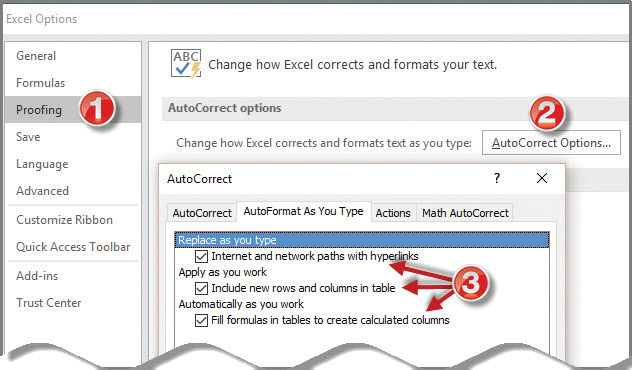The image size is (632, 370).
Task: Toggle Include new rows and columns in table
Action: point(201,288)
